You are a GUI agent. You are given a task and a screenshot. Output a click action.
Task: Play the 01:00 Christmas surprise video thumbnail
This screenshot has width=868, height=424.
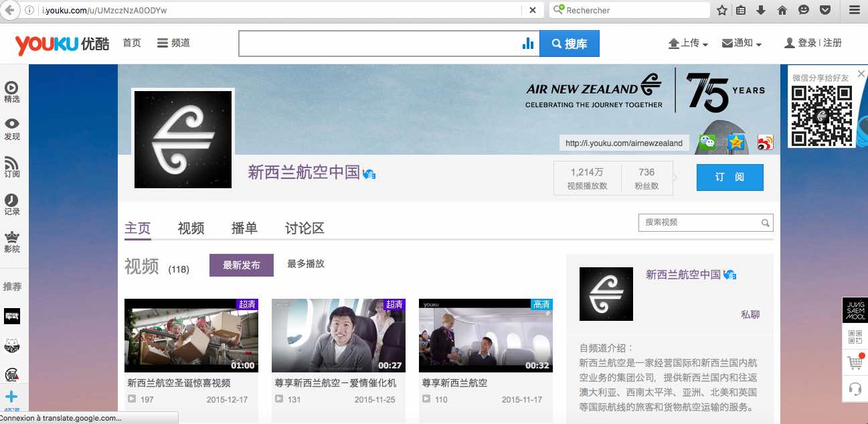191,336
